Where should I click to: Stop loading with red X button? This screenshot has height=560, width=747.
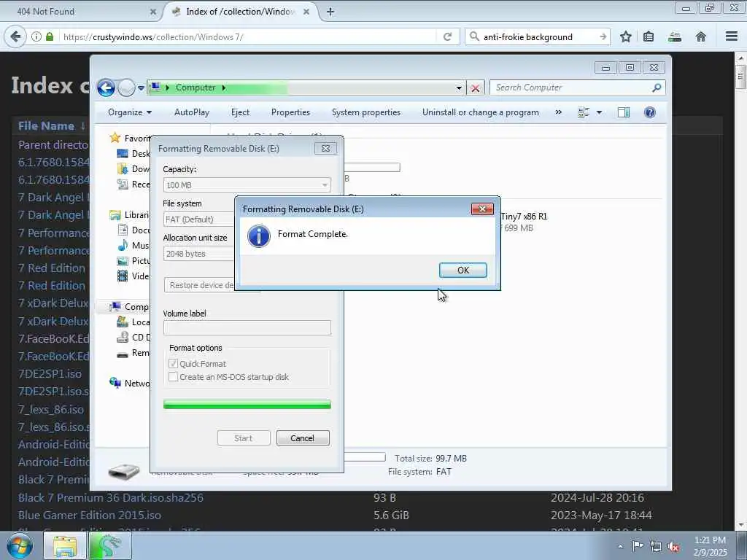coord(475,88)
